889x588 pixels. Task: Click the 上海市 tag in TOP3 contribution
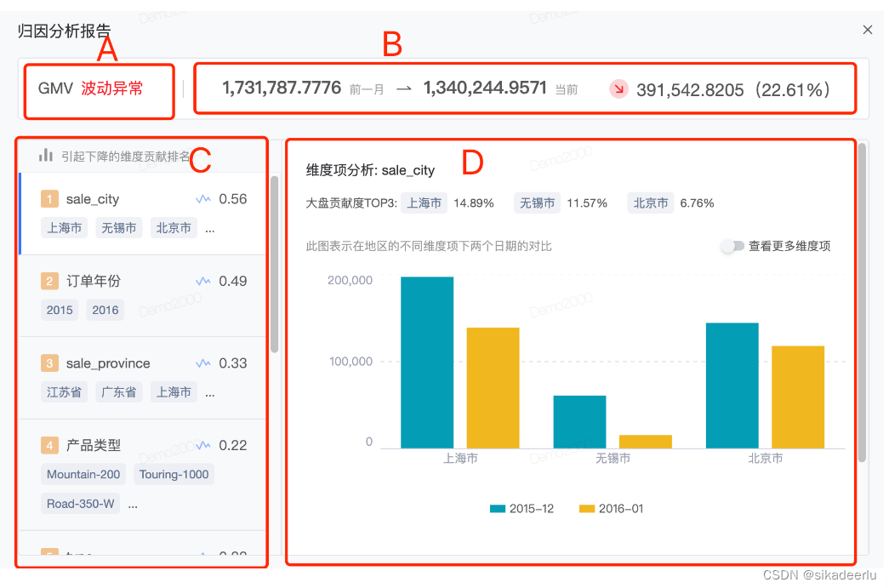425,203
